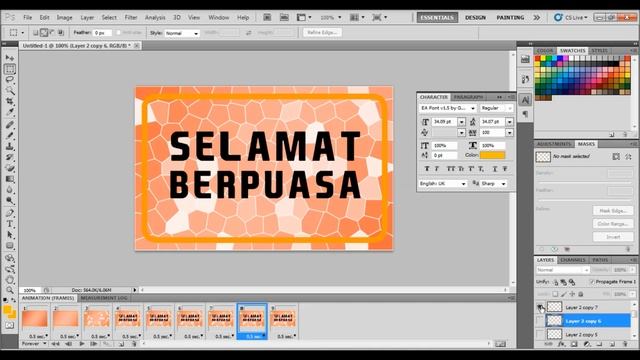Select the Move tool
The width and height of the screenshot is (640, 360).
tap(10, 58)
